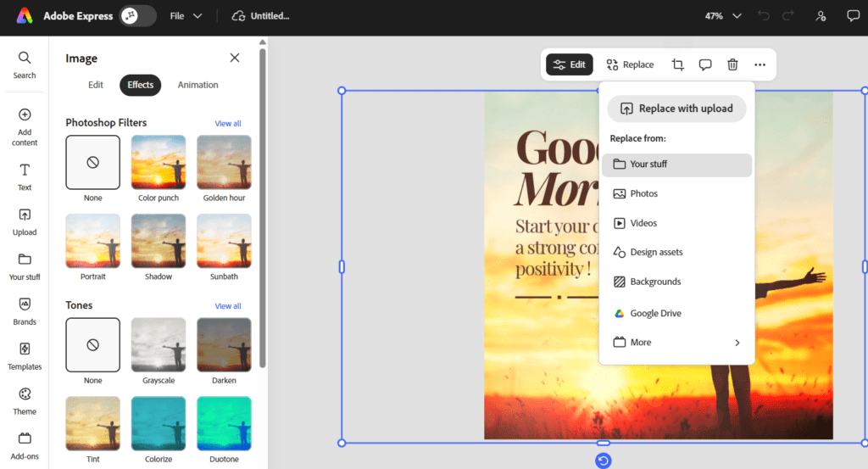The image size is (868, 469).
Task: Open the File dropdown menu
Action: click(x=186, y=16)
